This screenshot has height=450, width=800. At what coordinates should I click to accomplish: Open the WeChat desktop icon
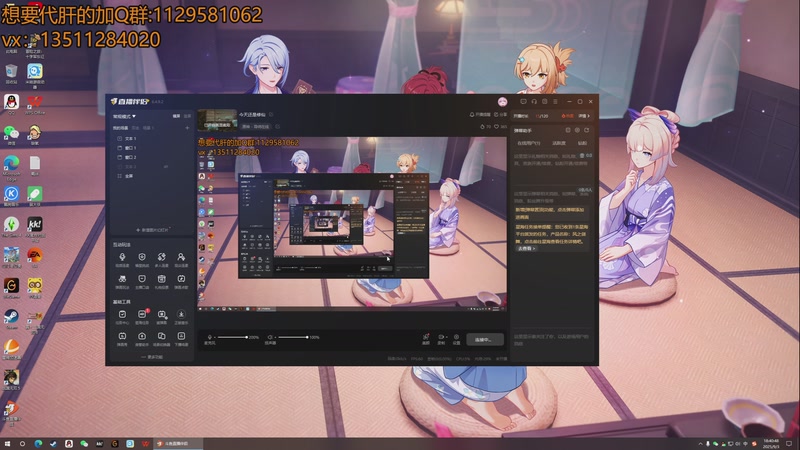click(11, 135)
